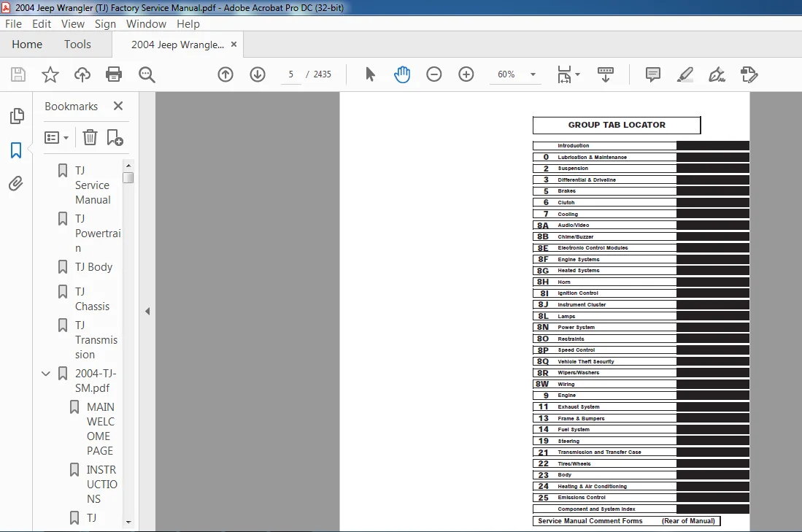Select the highlight text tool
Image resolution: width=802 pixels, height=532 pixels.
coord(685,74)
